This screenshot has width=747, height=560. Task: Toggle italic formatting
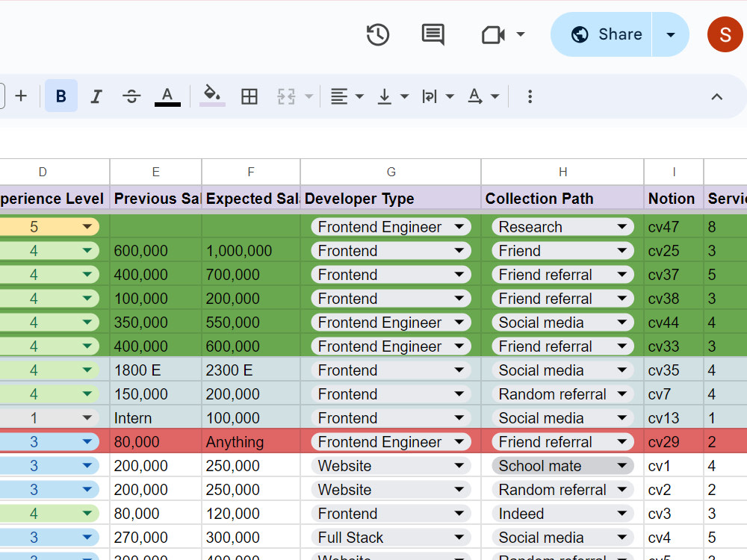coord(96,96)
